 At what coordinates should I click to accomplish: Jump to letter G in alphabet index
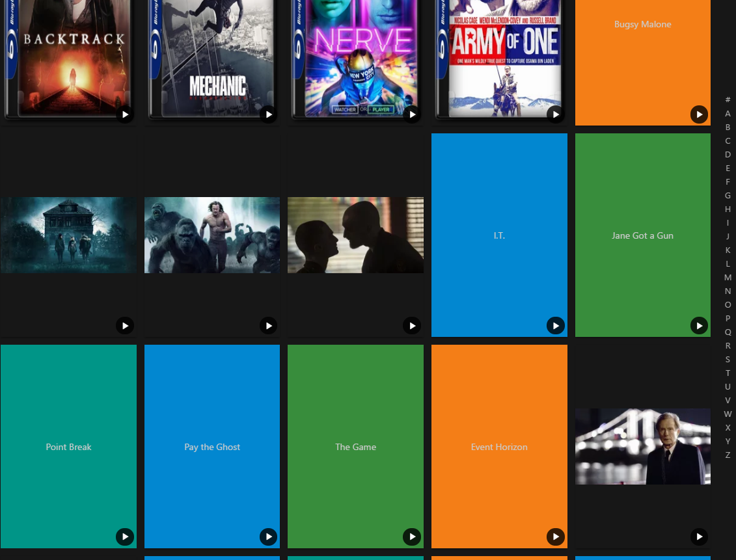pyautogui.click(x=728, y=195)
